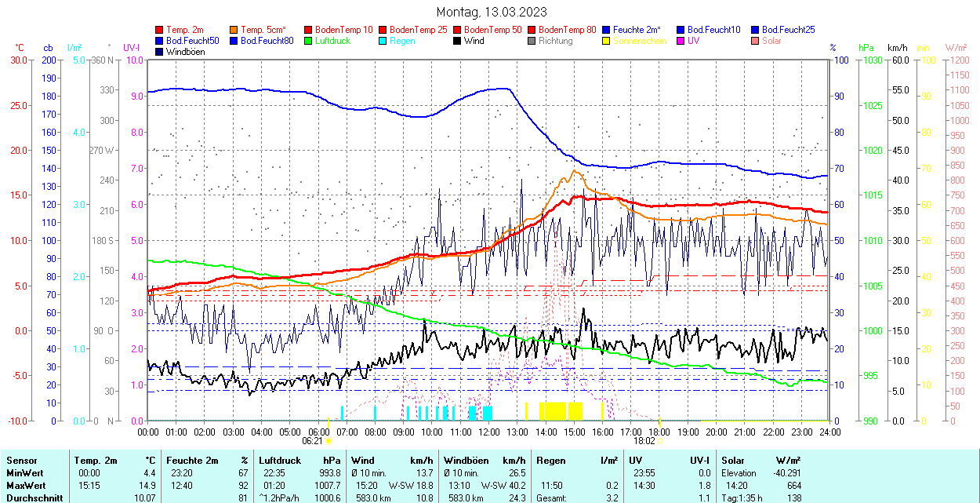Click the chart title Montag, 13.03.2023

491,13
